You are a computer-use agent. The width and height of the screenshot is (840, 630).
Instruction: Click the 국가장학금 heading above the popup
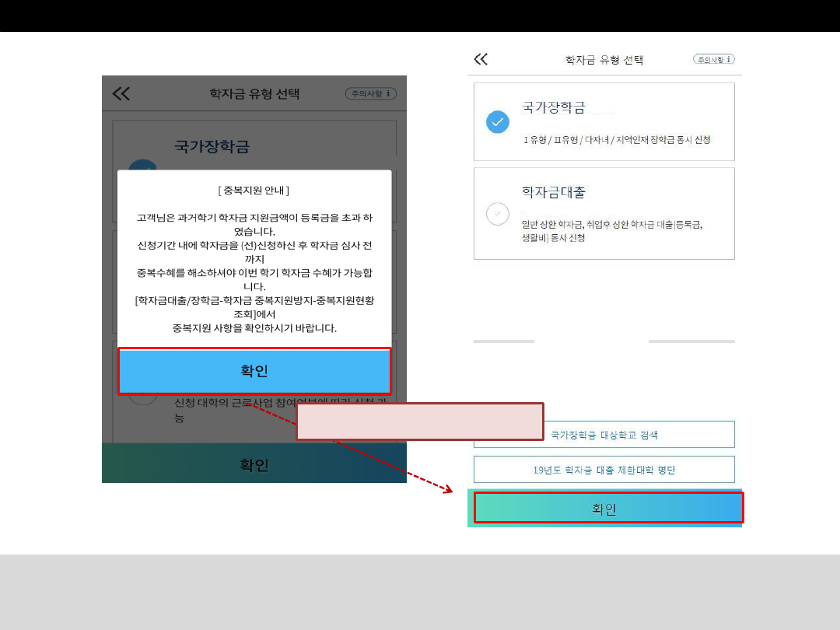pos(212,146)
